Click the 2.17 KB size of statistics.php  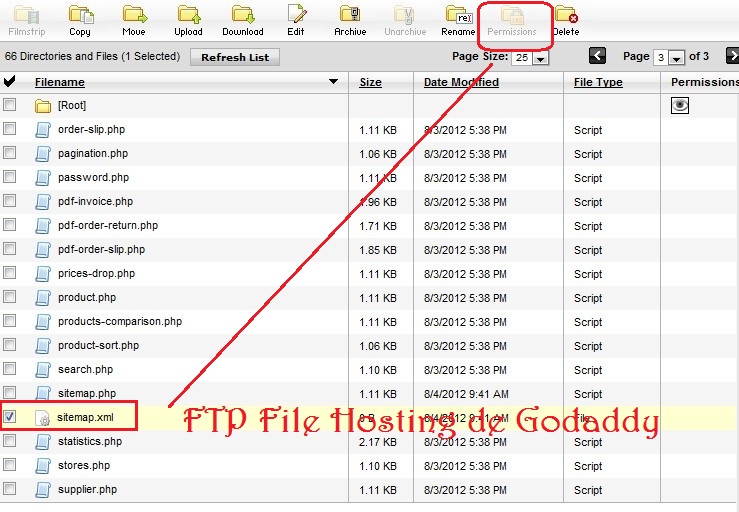tap(378, 442)
